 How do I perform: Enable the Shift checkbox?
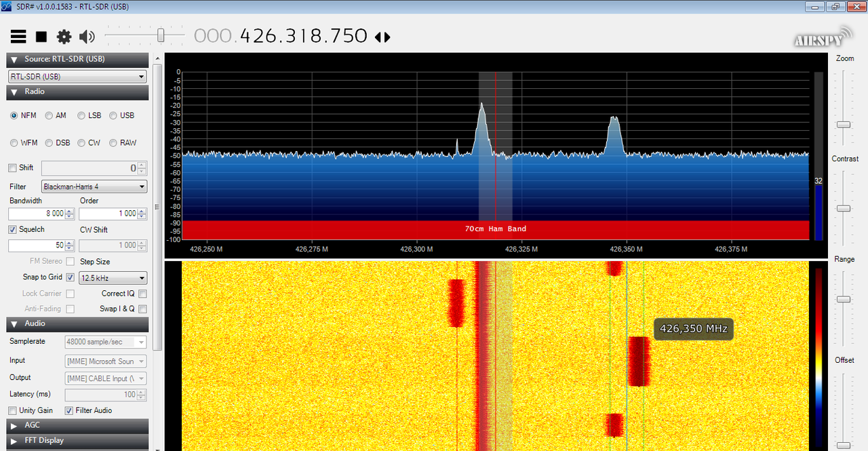pos(12,168)
